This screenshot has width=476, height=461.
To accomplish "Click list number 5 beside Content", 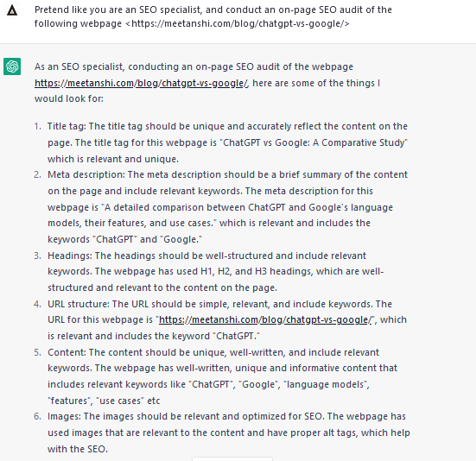I will tap(37, 352).
